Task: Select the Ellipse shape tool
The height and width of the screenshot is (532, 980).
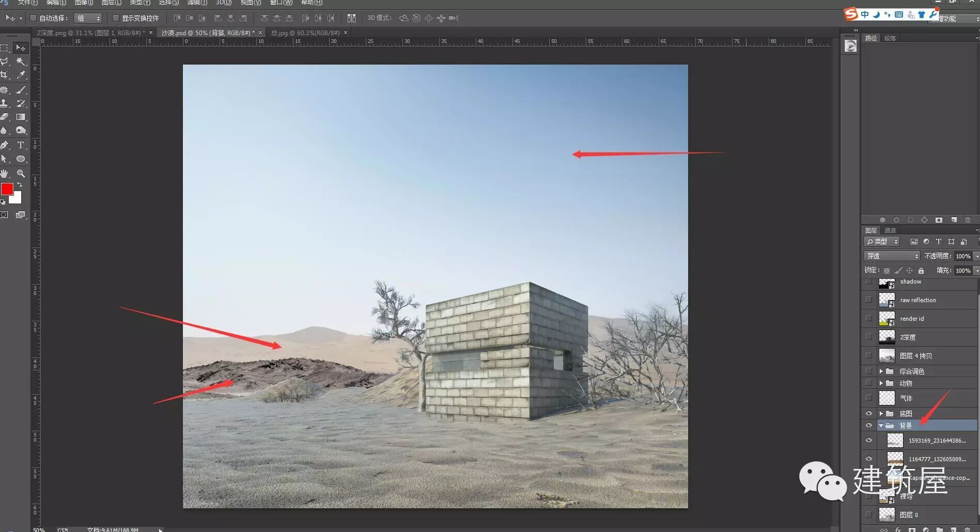Action: click(x=21, y=159)
